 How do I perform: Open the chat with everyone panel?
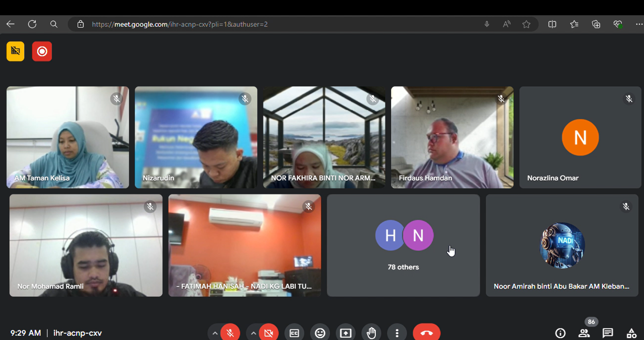click(x=607, y=333)
